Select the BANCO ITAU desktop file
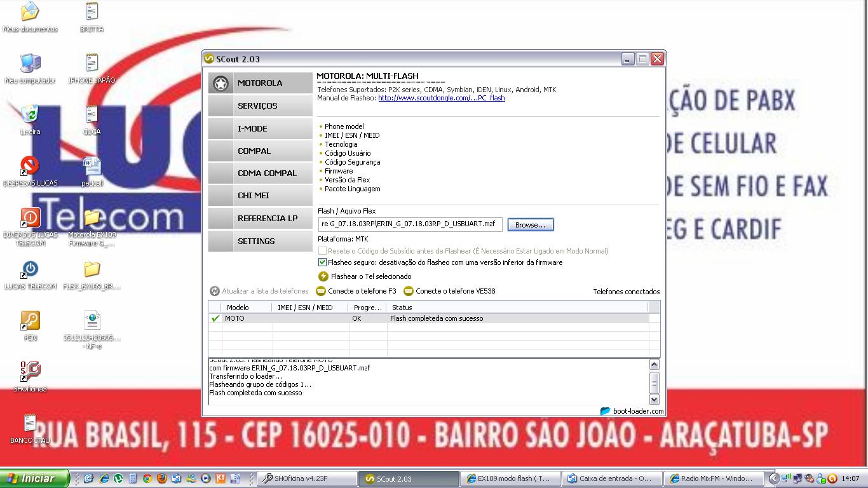 click(30, 424)
